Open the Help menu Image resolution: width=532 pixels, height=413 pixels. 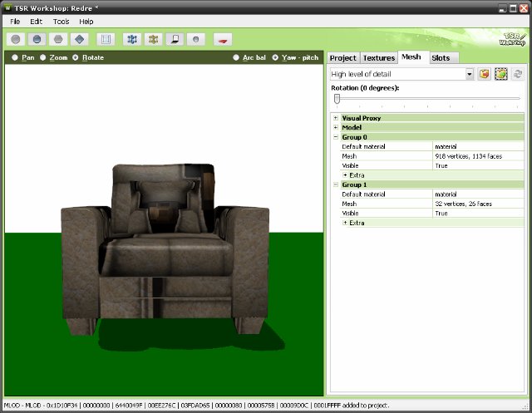click(x=86, y=22)
